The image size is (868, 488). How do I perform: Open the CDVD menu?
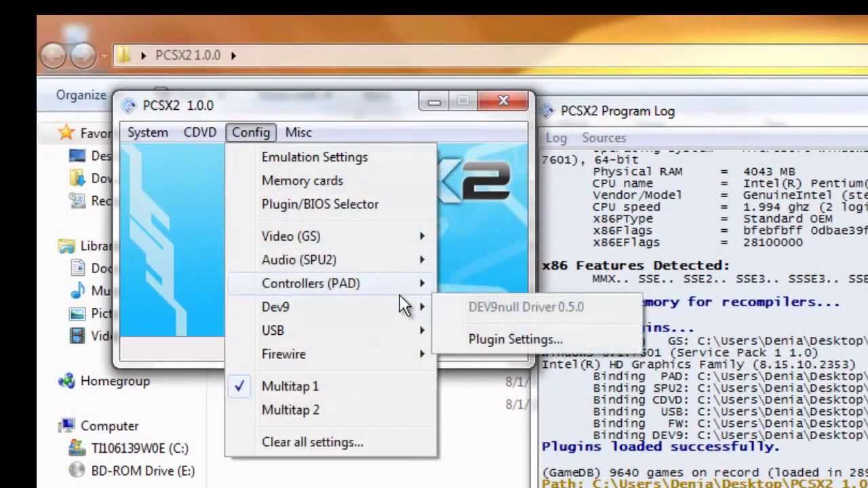click(200, 132)
